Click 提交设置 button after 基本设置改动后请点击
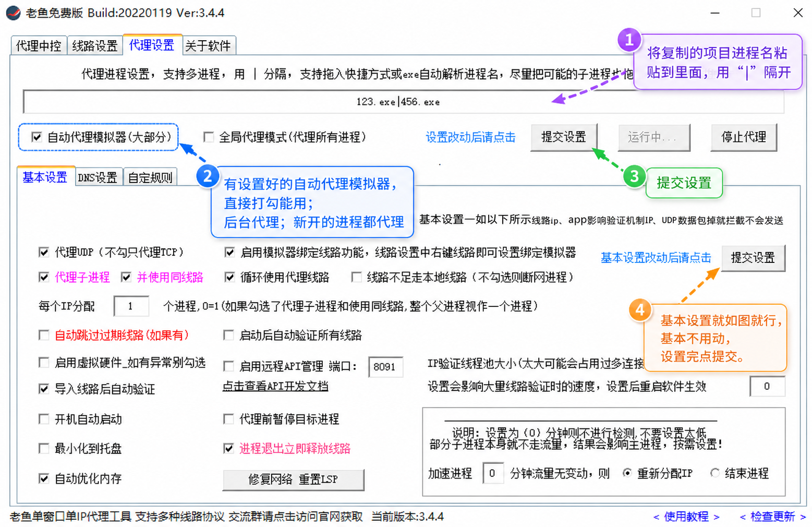This screenshot has height=527, width=812. point(753,258)
